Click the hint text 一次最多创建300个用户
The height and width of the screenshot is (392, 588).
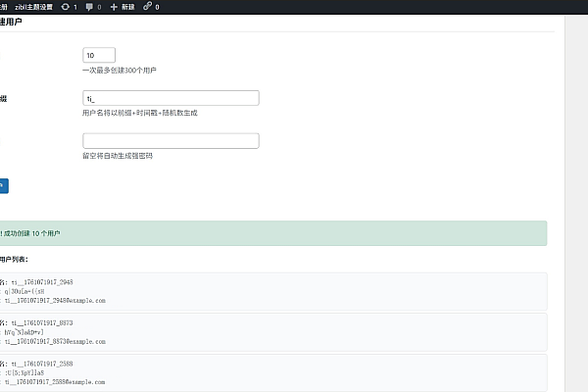(120, 71)
